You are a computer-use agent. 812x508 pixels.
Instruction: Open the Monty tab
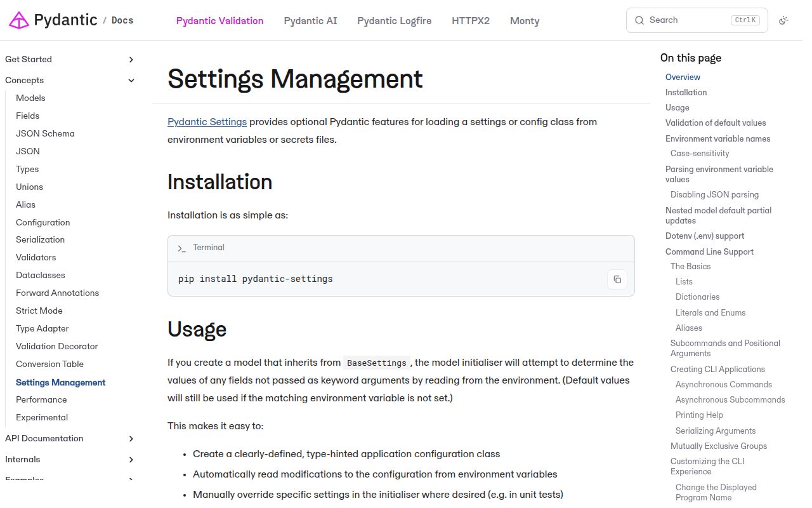click(x=525, y=21)
